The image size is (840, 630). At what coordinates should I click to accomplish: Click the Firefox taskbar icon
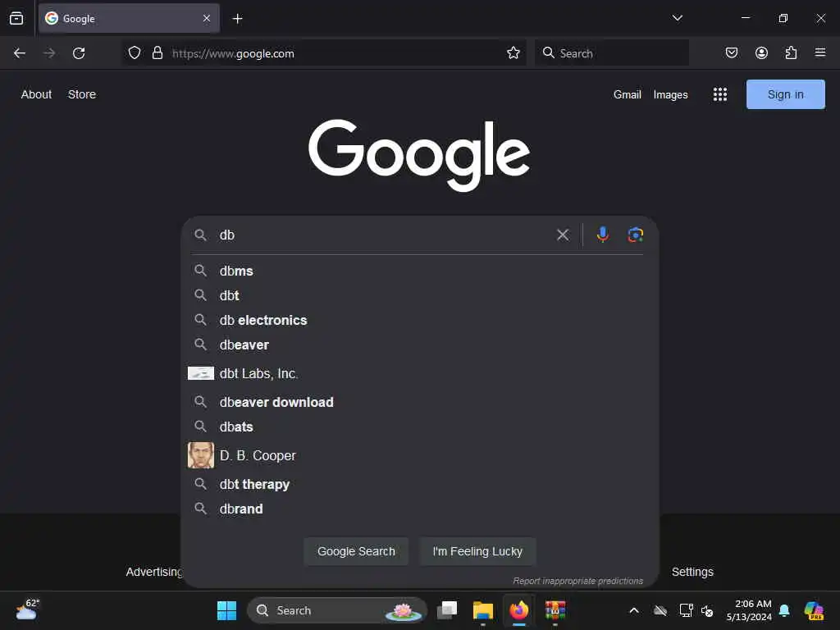click(518, 610)
